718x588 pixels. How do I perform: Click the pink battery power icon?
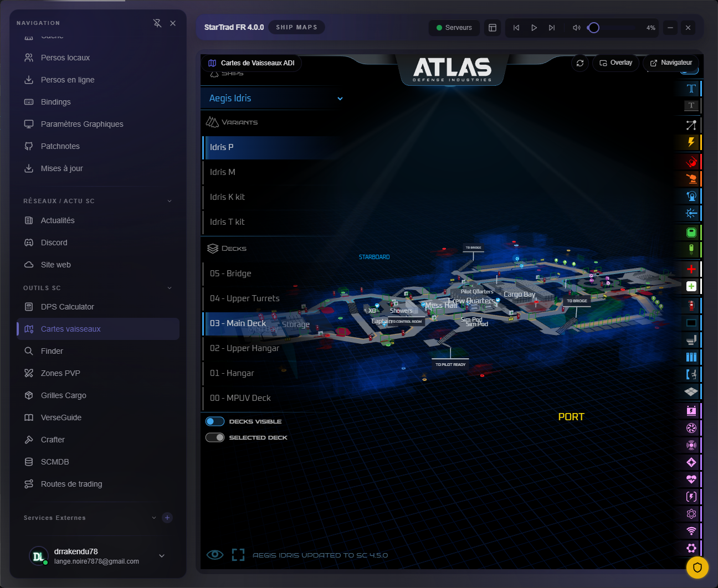691,411
